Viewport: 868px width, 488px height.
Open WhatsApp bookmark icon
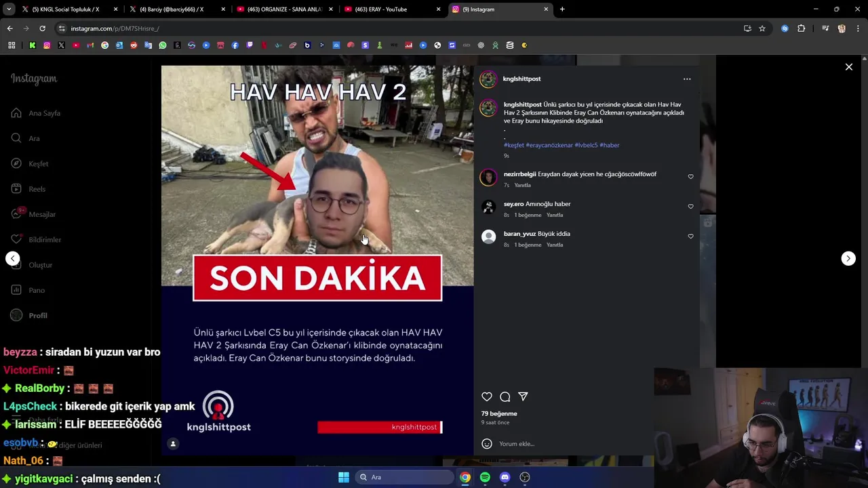pos(163,45)
